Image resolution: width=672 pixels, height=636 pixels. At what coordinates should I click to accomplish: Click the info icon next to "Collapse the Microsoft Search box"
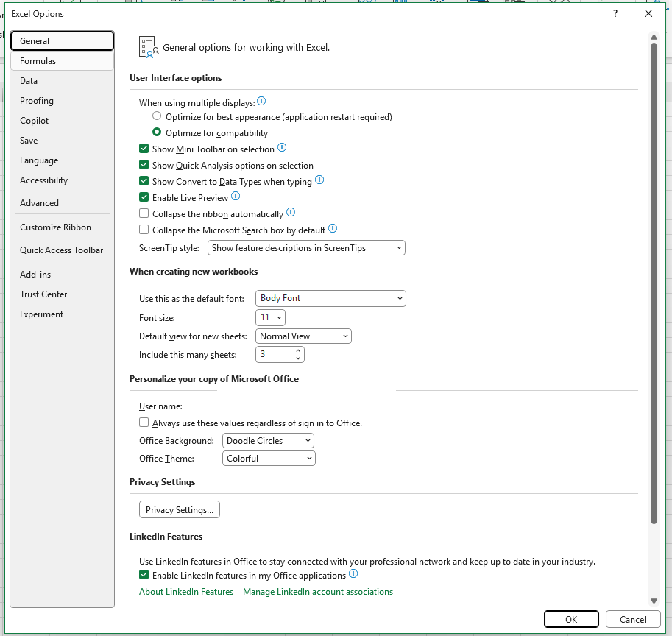[x=333, y=228]
